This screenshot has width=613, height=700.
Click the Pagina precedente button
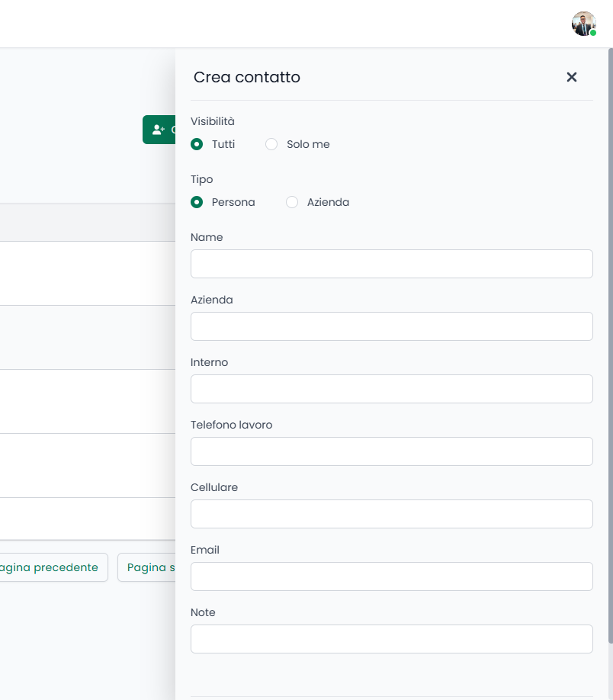point(46,567)
